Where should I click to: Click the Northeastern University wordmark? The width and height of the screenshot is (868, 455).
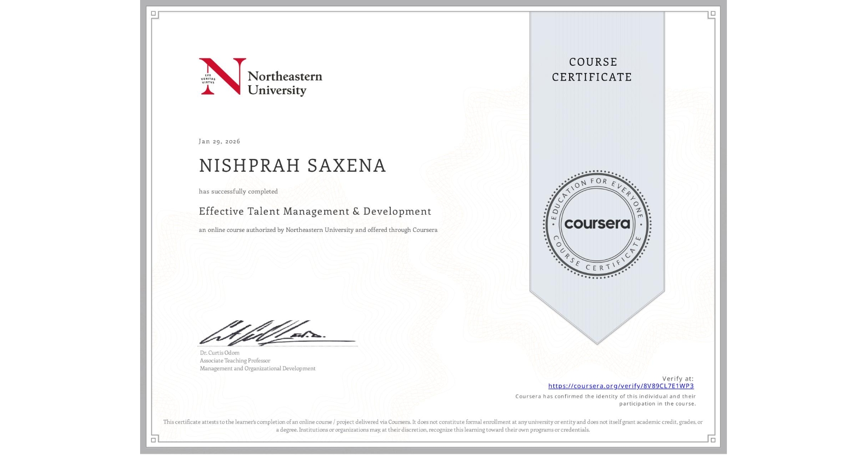pyautogui.click(x=285, y=83)
